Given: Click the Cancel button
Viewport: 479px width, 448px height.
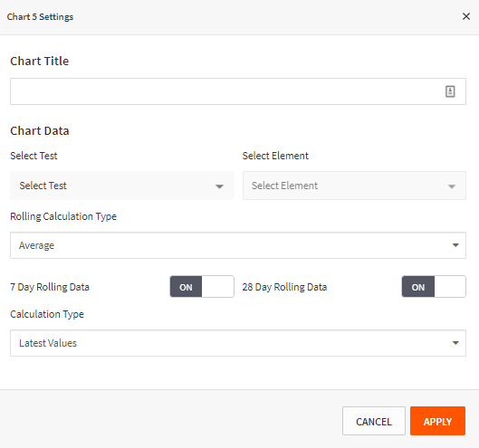Looking at the screenshot, I should coord(374,421).
